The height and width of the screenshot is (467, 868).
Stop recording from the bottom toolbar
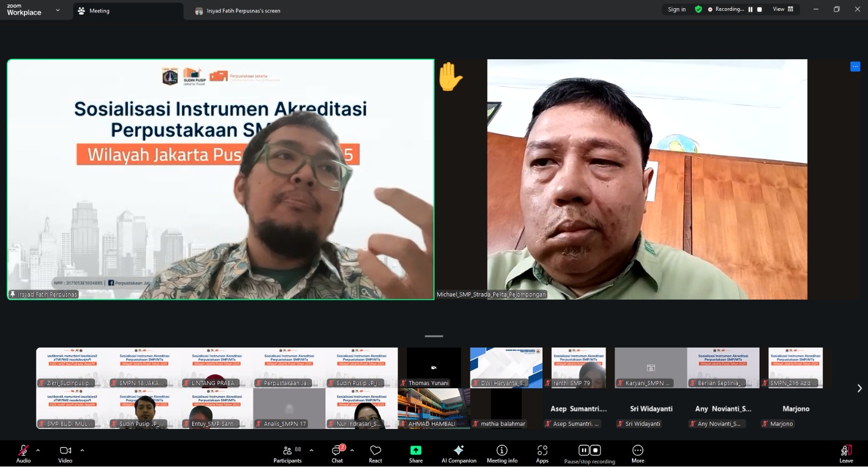coord(596,450)
